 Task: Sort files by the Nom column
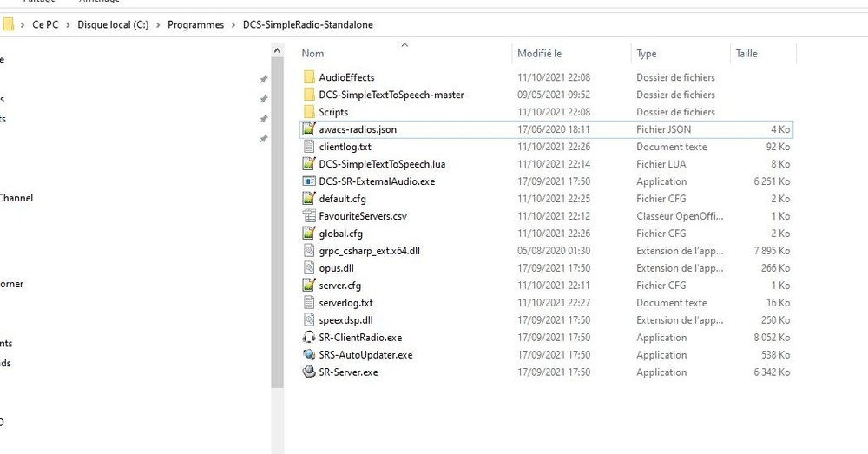point(312,54)
